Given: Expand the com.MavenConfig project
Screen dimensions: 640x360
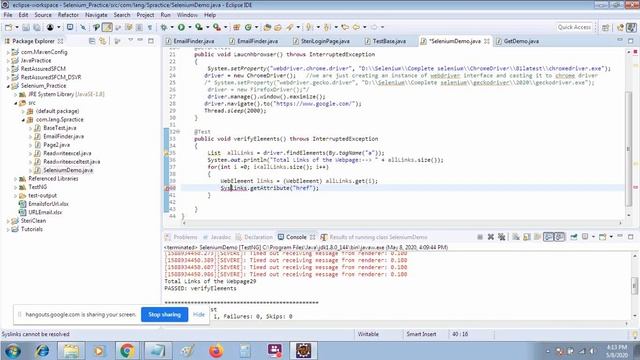Looking at the screenshot, I should (8, 52).
